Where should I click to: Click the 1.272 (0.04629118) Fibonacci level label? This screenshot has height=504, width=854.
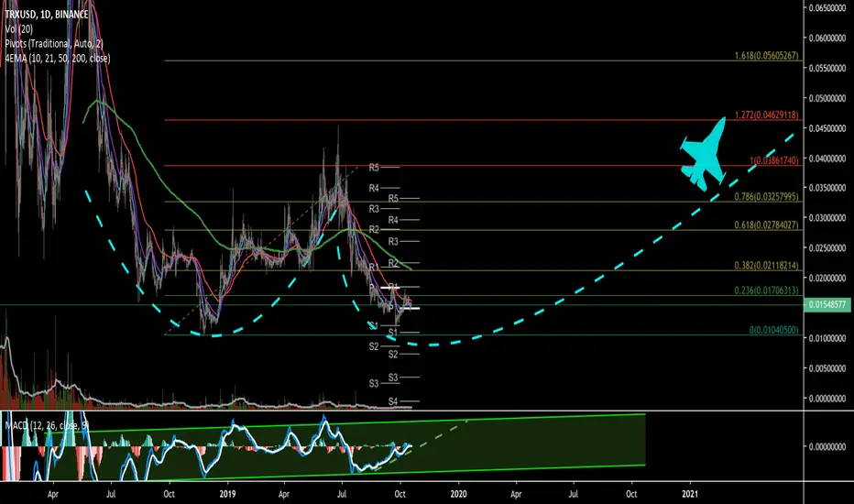[x=766, y=115]
